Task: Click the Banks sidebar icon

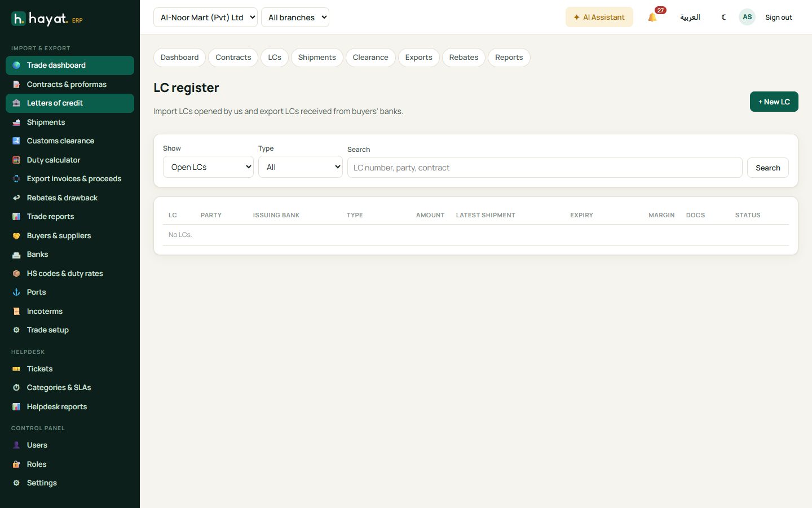Action: pos(16,255)
